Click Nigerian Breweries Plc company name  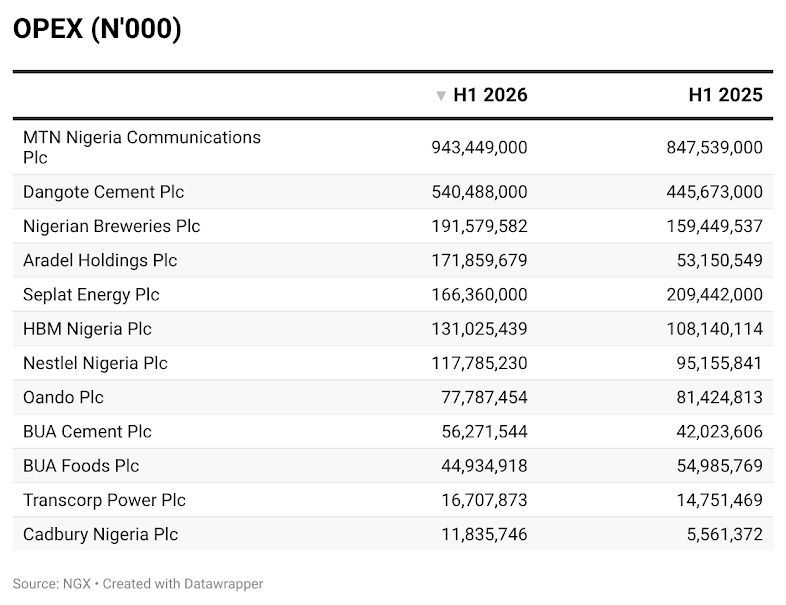[112, 226]
